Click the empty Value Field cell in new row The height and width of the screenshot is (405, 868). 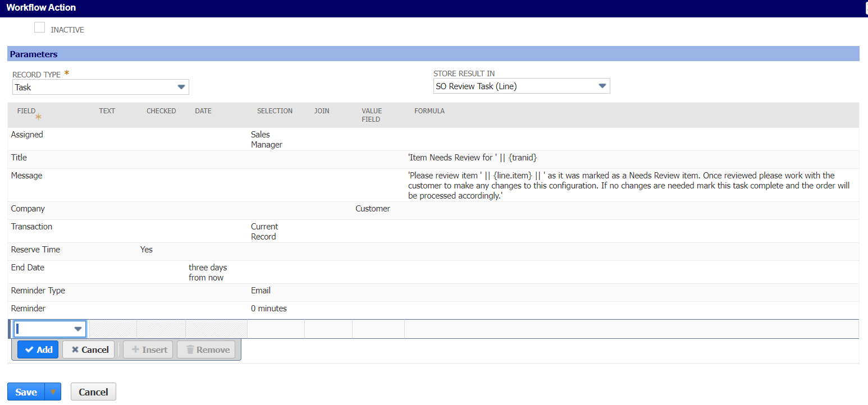point(378,329)
